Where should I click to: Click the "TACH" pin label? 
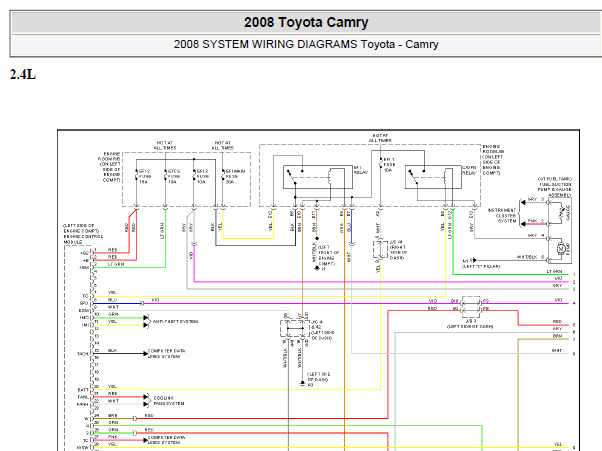click(x=83, y=354)
